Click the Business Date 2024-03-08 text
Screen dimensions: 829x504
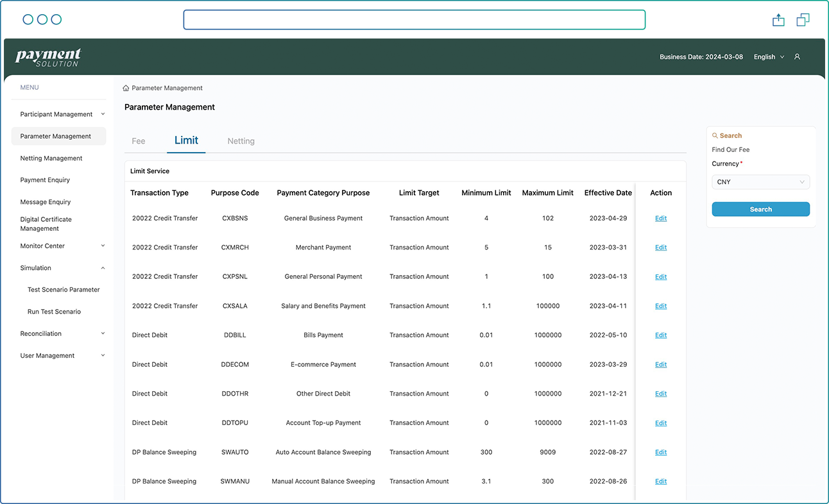coord(701,57)
